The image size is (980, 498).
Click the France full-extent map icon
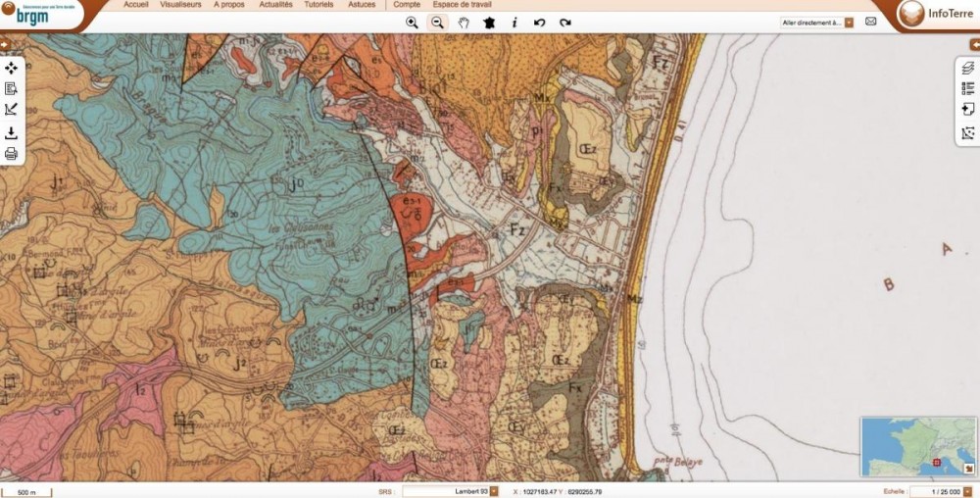(489, 22)
